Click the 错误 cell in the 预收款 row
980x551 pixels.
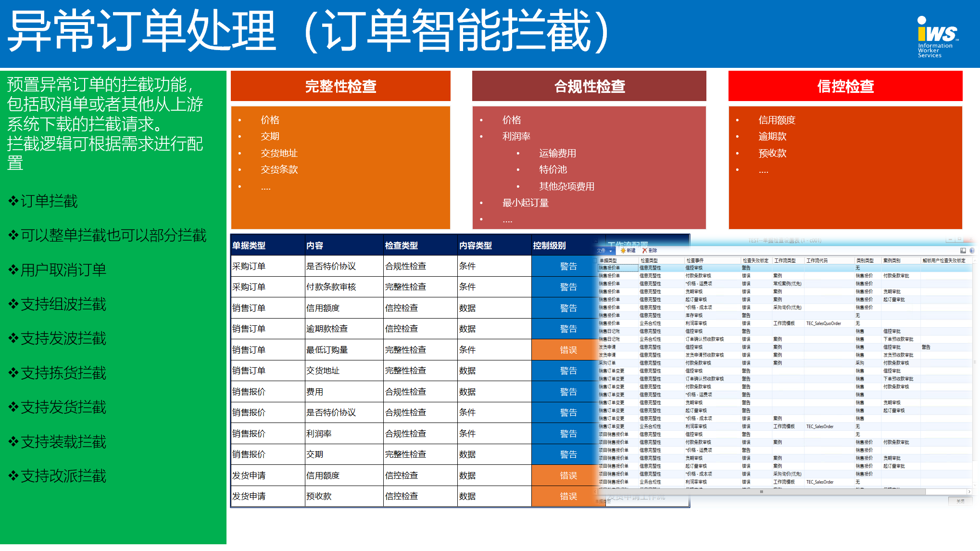568,496
